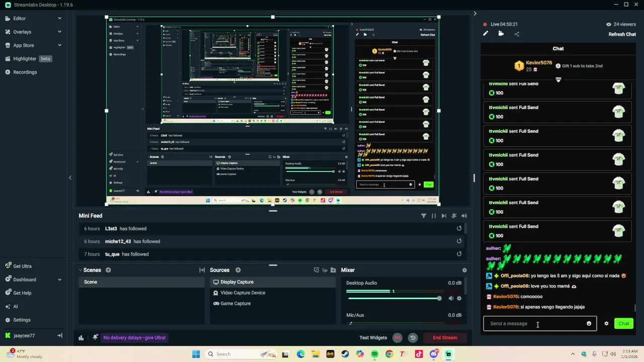Open the Highlighter beta feature
Screen dimensions: 644x362
[x=29, y=59]
